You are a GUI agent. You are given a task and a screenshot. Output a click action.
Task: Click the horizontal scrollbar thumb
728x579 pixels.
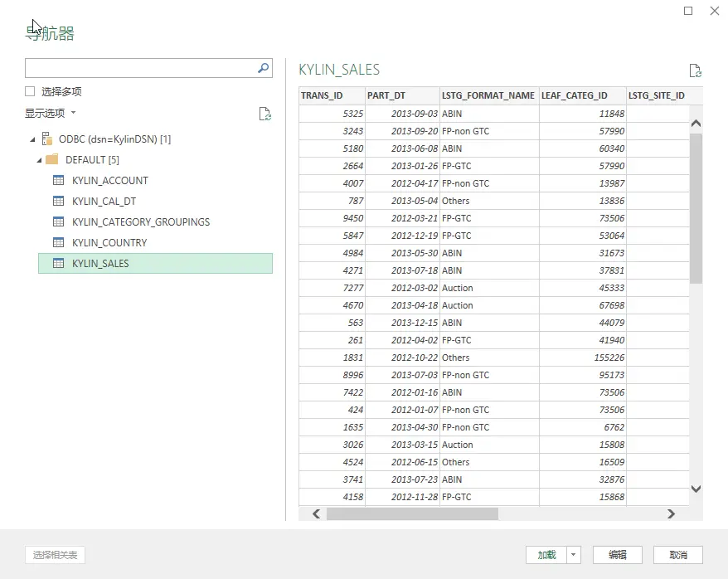(412, 513)
